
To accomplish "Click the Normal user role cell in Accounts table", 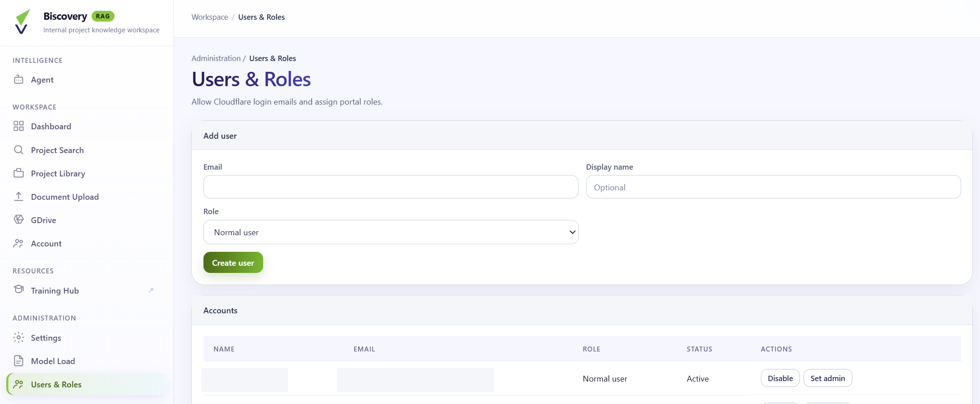I will click(x=605, y=378).
